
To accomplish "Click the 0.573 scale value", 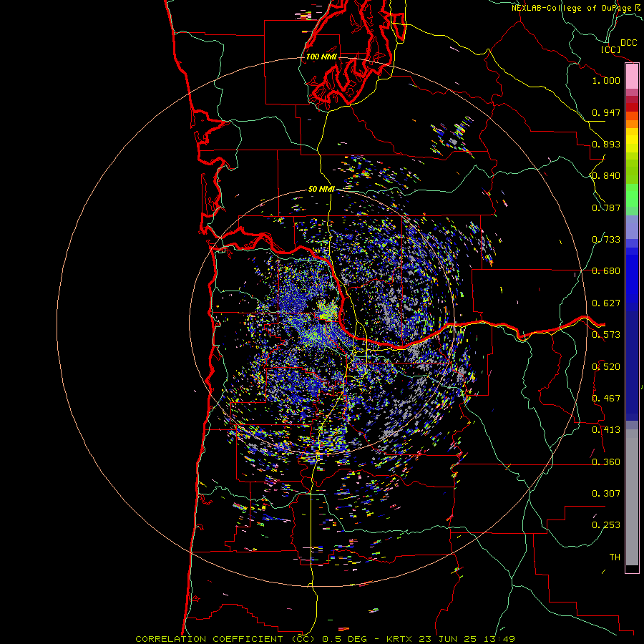I will [x=606, y=335].
